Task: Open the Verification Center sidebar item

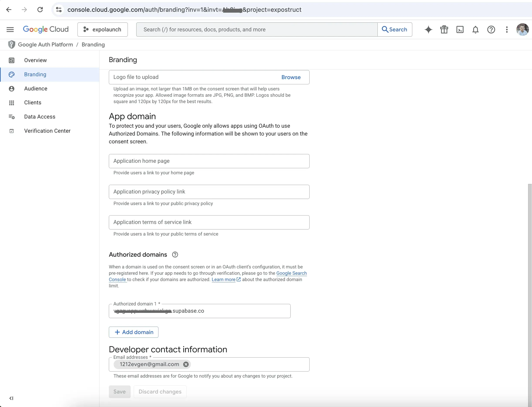Action: 50,131
